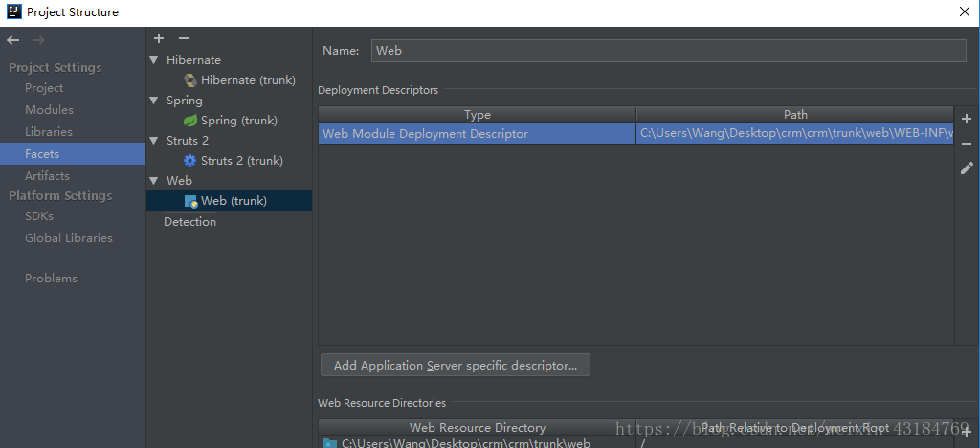
Task: Select Struts 2 (trunk) in facet tree
Action: pyautogui.click(x=242, y=161)
